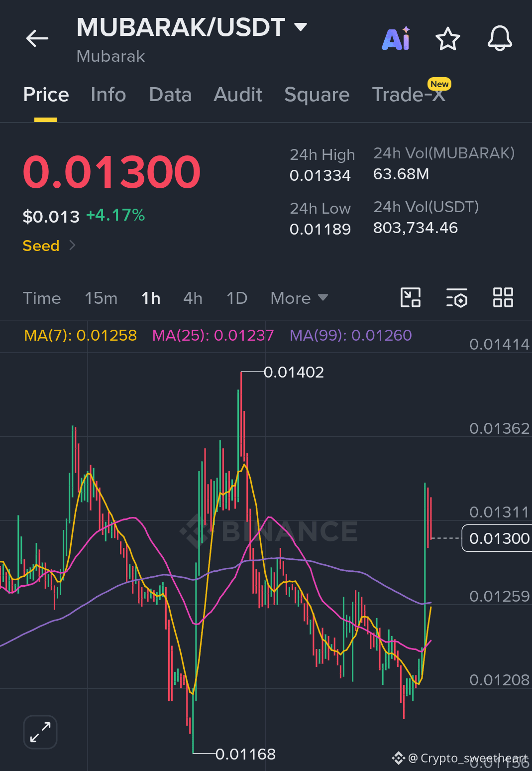Viewport: 532px width, 771px height.
Task: Expand chart to fullscreen
Action: pyautogui.click(x=40, y=732)
